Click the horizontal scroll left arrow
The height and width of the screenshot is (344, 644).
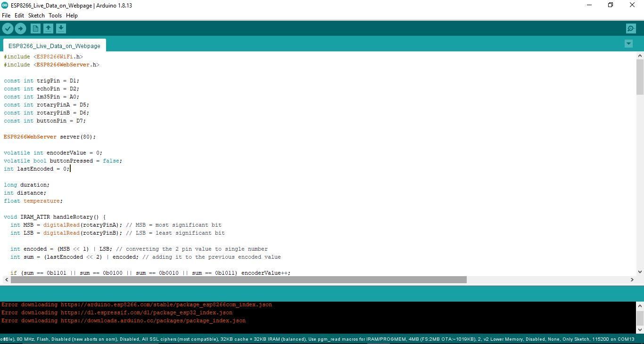pos(6,279)
